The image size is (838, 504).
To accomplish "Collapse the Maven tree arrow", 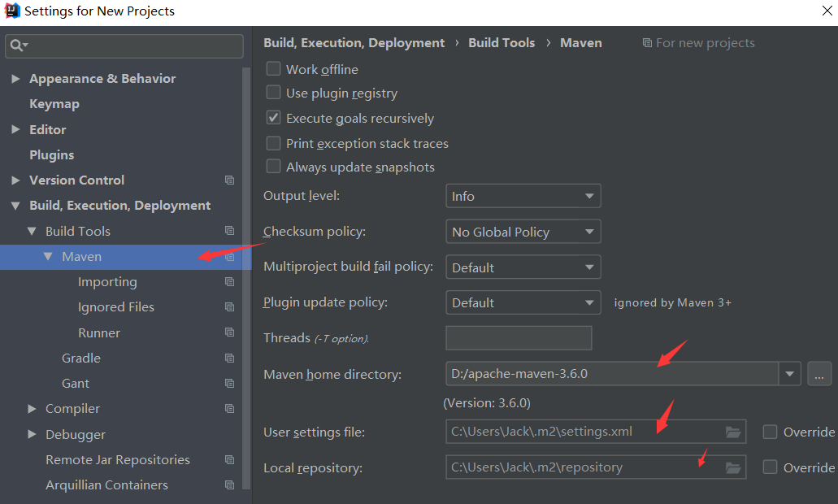I will [x=48, y=257].
